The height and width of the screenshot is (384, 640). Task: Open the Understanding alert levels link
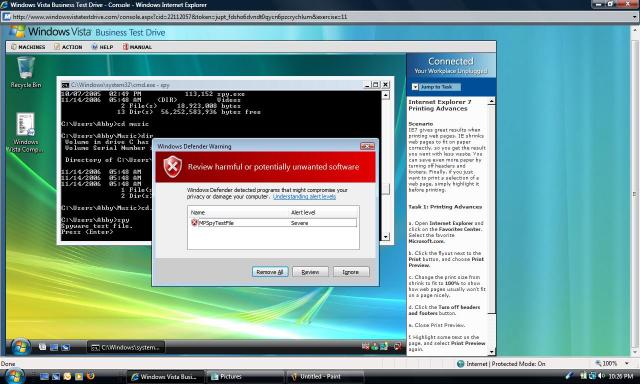[x=304, y=197]
